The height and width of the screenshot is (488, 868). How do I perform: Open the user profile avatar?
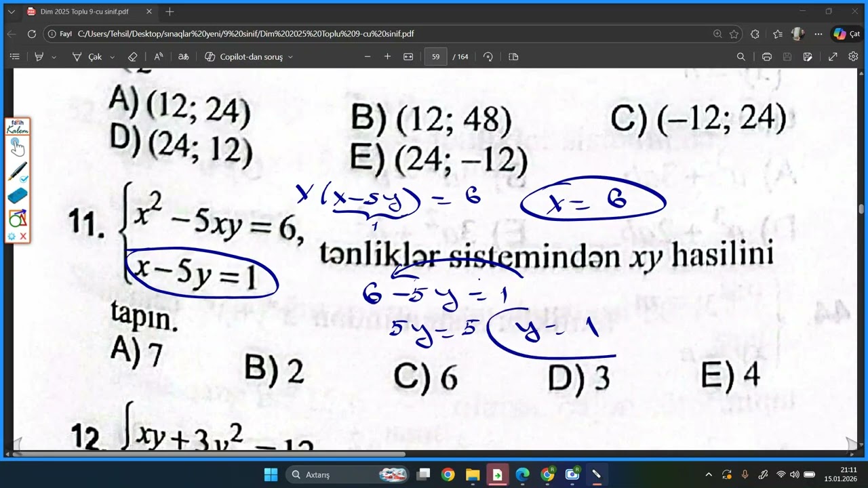coord(798,34)
